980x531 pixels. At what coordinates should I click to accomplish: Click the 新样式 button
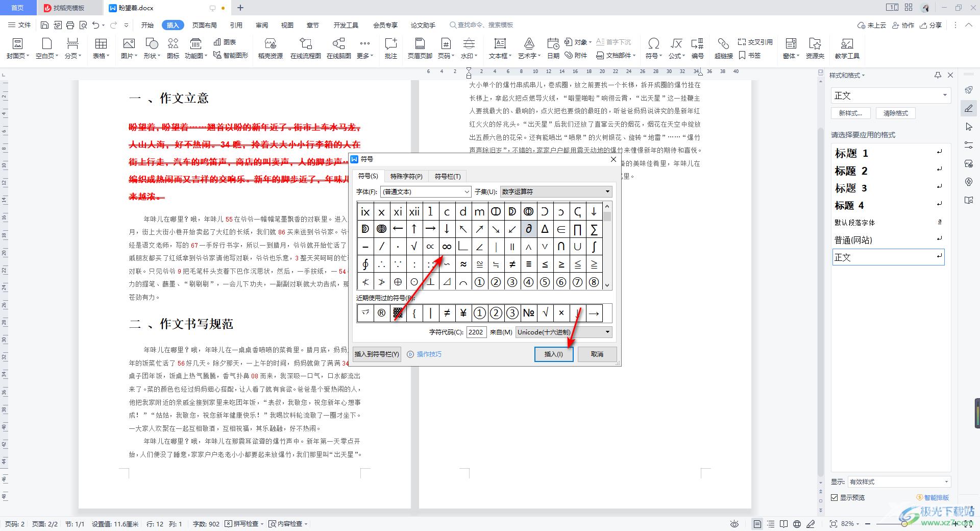851,113
